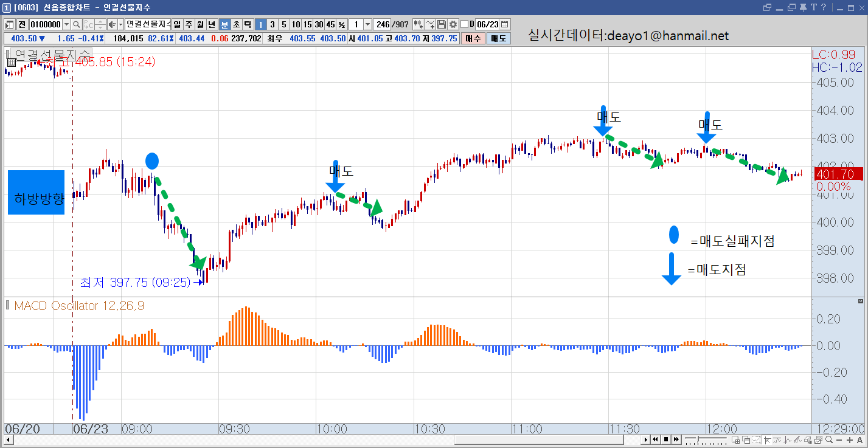The width and height of the screenshot is (868, 448).
Task: Click the 매수 (buy) button
Action: [x=473, y=38]
